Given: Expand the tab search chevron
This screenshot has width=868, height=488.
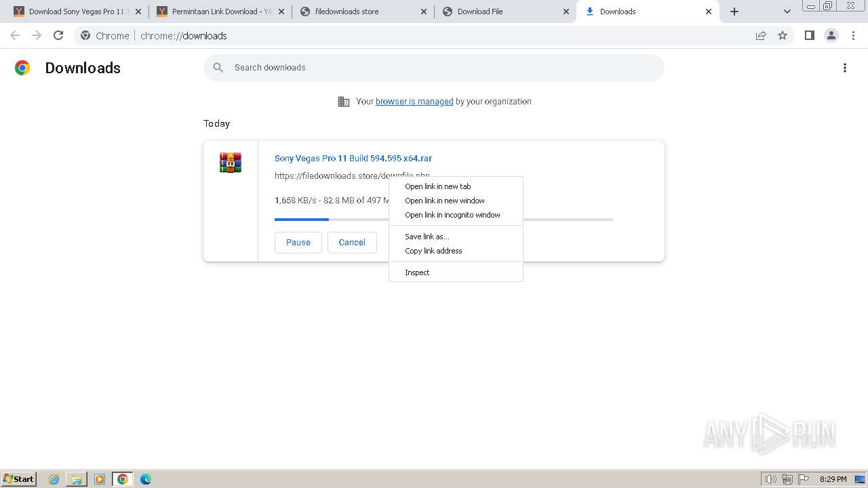Looking at the screenshot, I should [787, 12].
